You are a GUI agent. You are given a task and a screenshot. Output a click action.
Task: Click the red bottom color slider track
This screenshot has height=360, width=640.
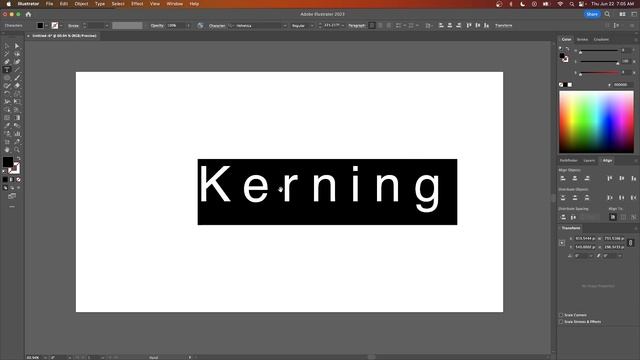click(599, 73)
